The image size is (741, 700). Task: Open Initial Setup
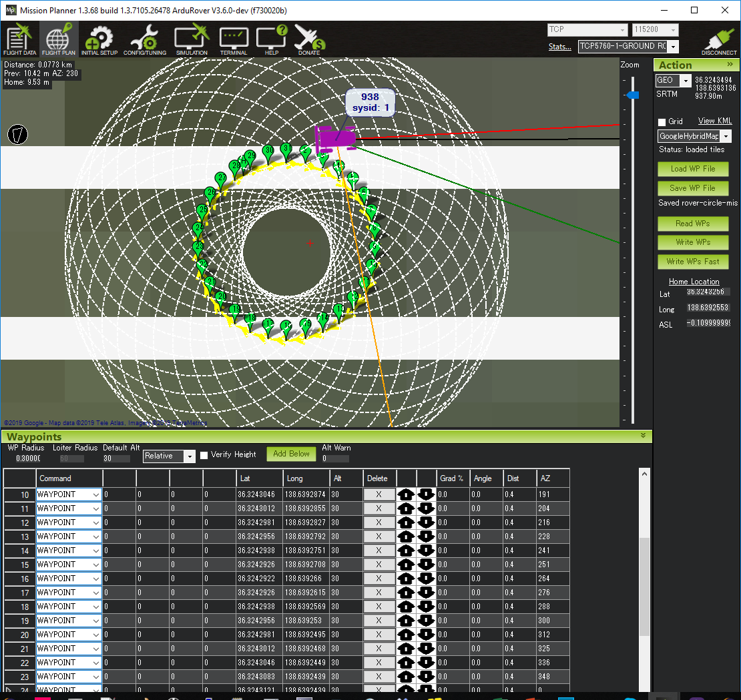[99, 39]
